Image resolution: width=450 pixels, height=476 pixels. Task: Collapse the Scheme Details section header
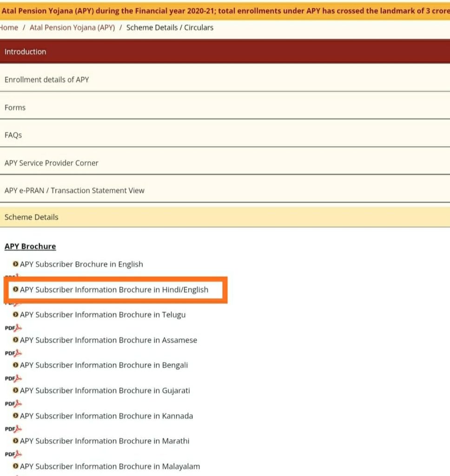tap(225, 217)
